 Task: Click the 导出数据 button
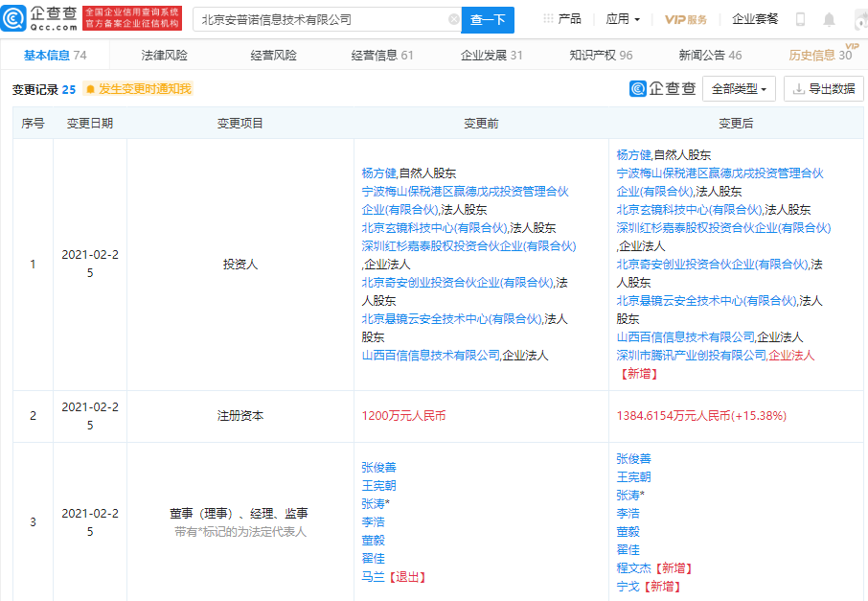(x=824, y=88)
